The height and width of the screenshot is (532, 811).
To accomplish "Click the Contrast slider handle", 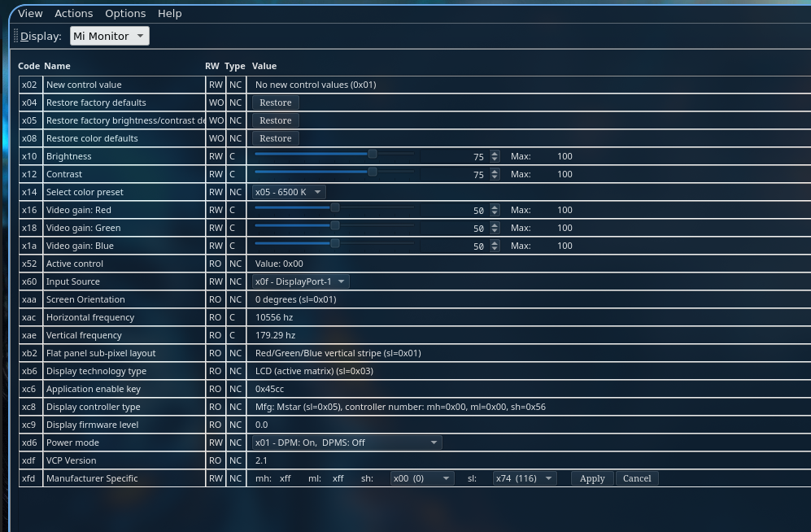I will click(x=373, y=172).
